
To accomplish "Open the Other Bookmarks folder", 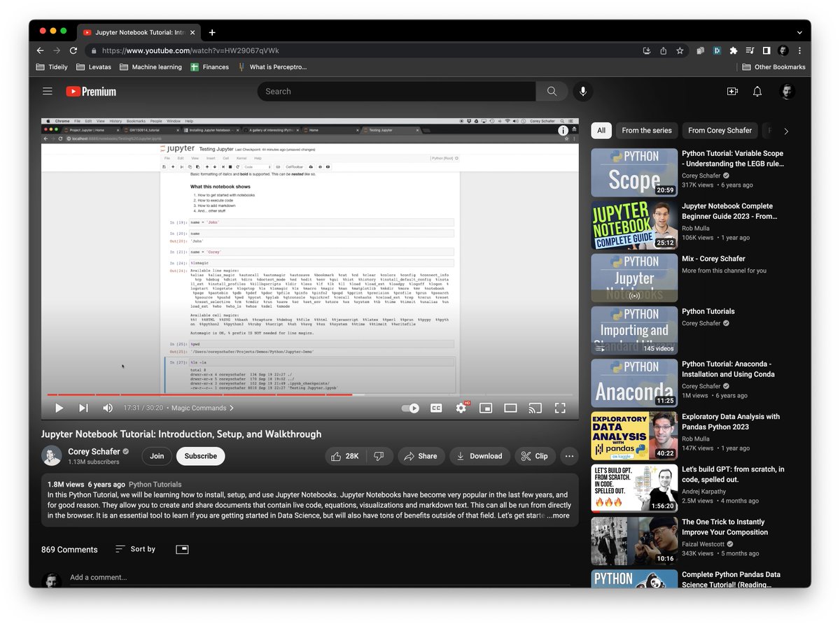I will coord(773,67).
